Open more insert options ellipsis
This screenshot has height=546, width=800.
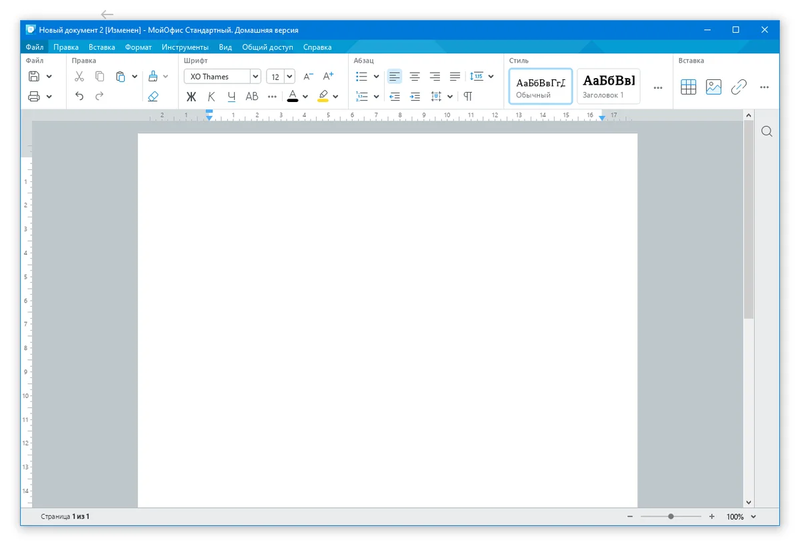click(764, 87)
